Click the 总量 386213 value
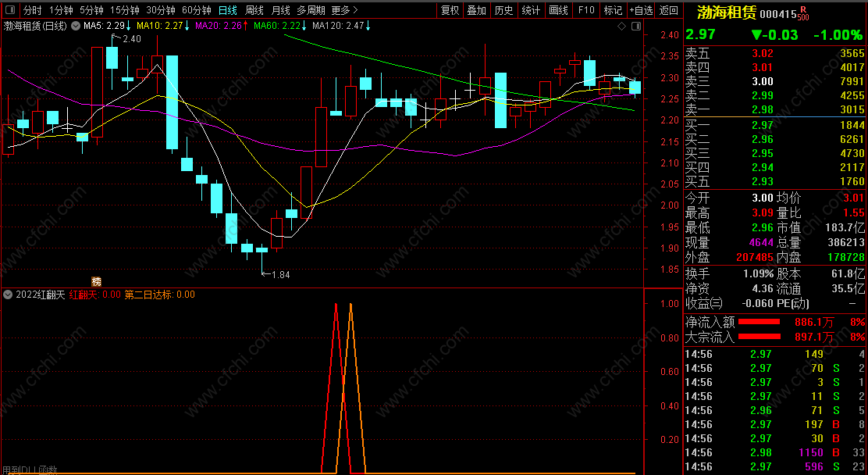 point(845,243)
